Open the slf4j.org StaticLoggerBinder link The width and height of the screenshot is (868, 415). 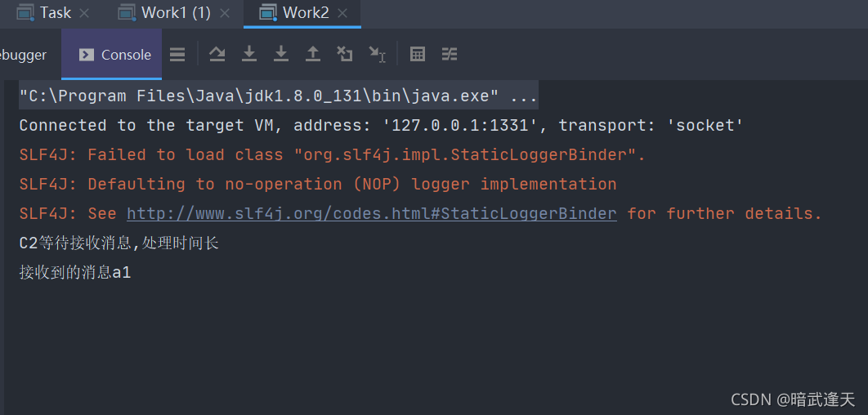click(371, 213)
